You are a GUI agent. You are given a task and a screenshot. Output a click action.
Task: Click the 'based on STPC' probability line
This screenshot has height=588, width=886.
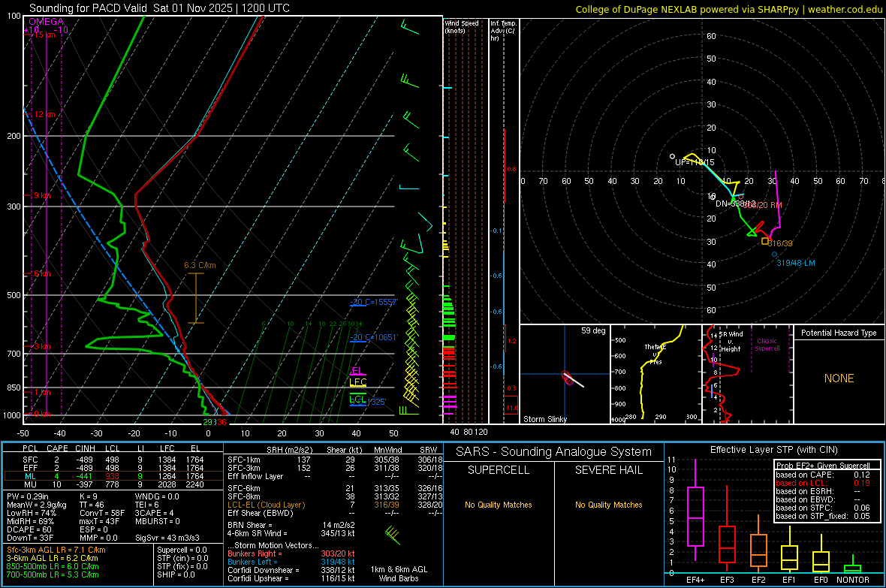pyautogui.click(x=823, y=508)
